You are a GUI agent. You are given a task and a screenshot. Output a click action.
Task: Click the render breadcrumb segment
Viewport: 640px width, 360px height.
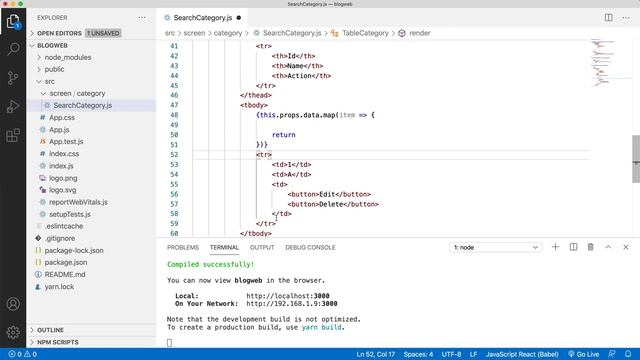[x=420, y=33]
